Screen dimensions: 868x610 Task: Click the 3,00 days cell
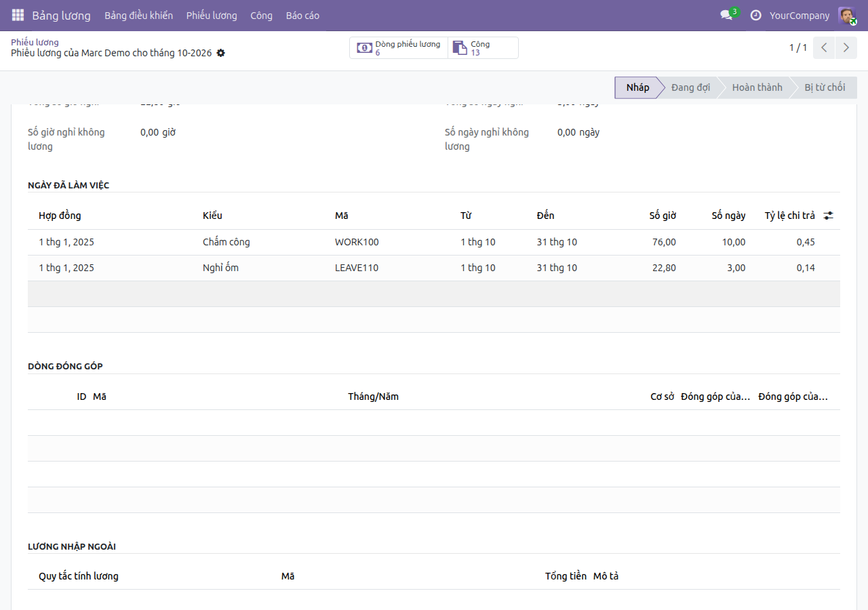tap(716, 268)
